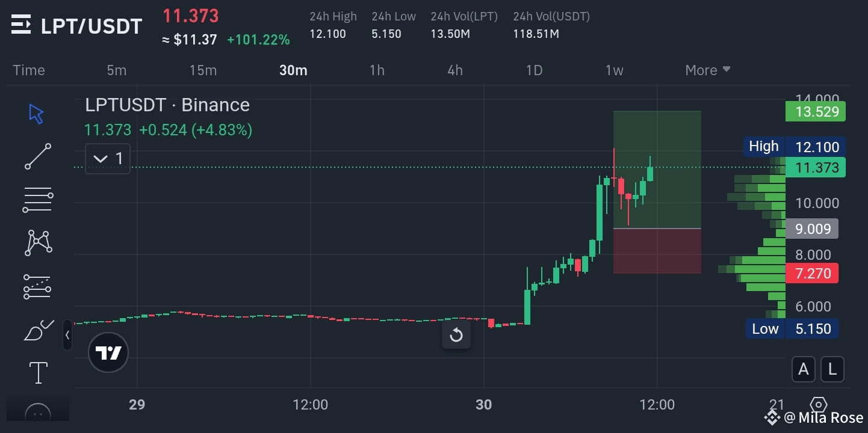Open chart settings via the gear icon
Viewport: 868px width, 433px height.
pos(818,405)
